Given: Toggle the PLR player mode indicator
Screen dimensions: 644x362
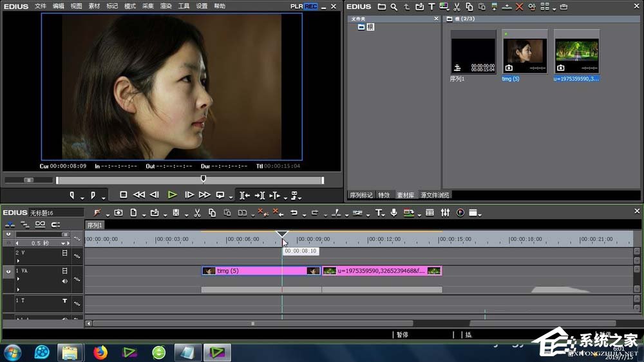Looking at the screenshot, I should coord(296,6).
